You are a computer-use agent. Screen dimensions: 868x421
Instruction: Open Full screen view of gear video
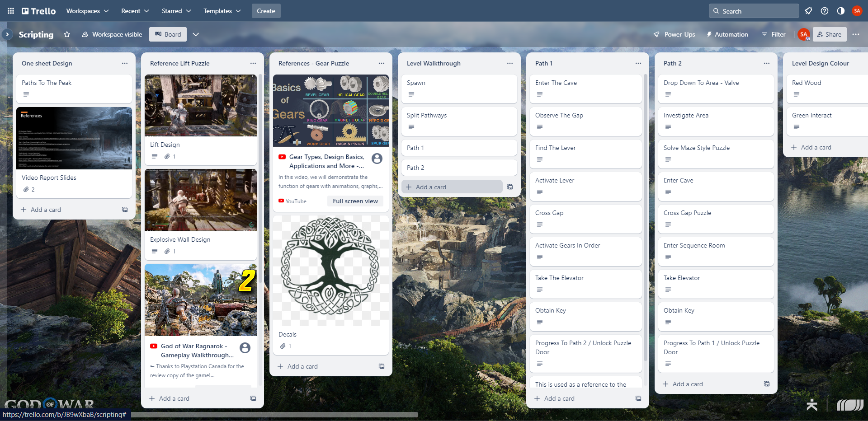click(355, 201)
